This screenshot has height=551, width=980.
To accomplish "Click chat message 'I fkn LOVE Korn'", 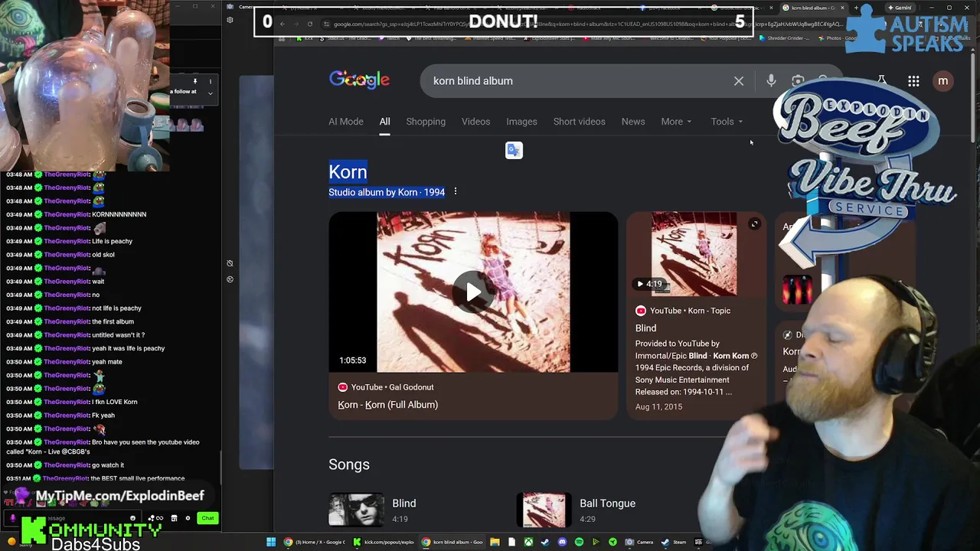I will 115,402.
